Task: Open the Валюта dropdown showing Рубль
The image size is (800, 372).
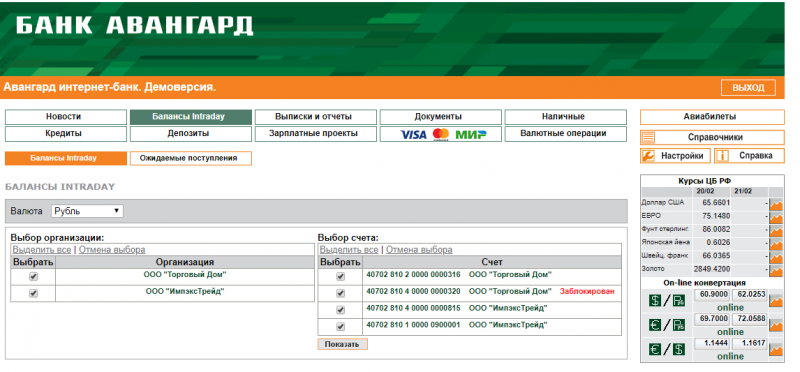Action: click(x=87, y=211)
